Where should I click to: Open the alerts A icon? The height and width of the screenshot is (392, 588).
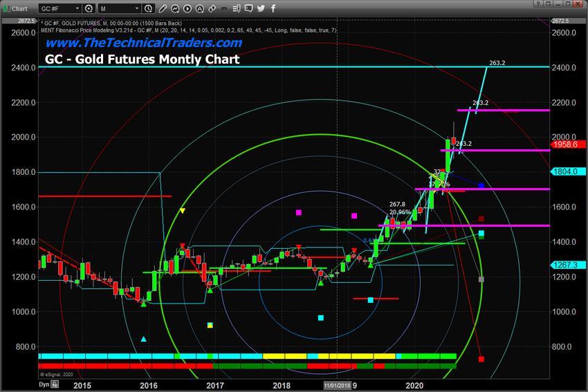pos(199,8)
